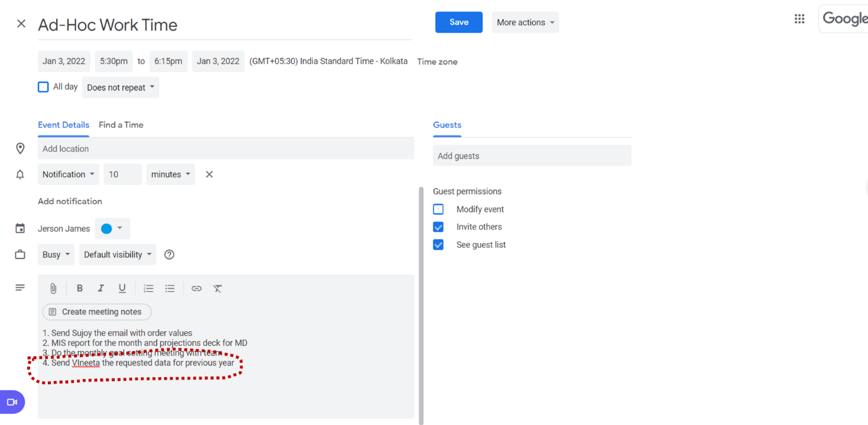Insert a numbered list
Screen dimensions: 868x425
(x=149, y=288)
